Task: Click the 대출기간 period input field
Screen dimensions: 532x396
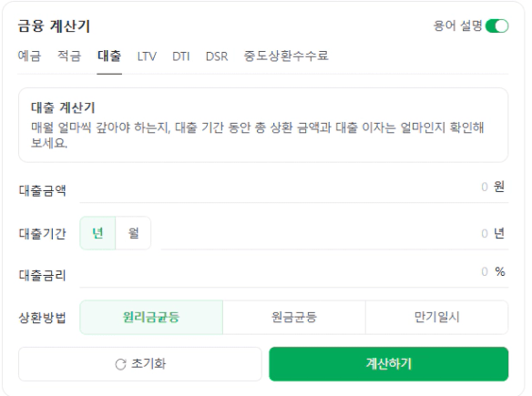Action: click(334, 234)
